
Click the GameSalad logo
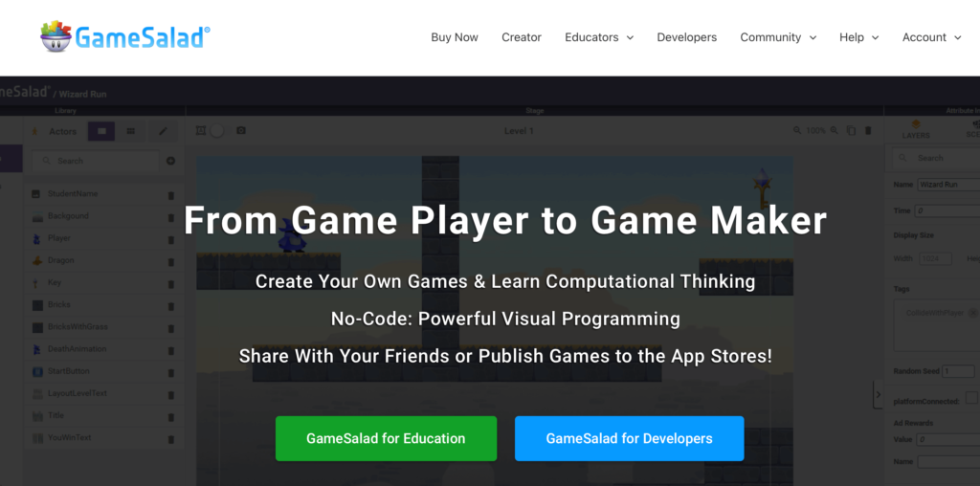[x=125, y=37]
